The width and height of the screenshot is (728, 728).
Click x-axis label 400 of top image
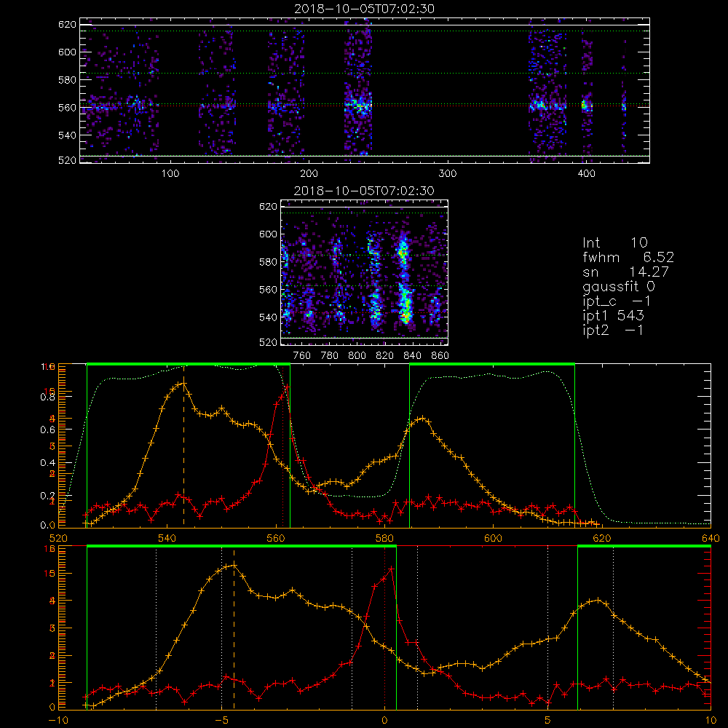point(586,174)
